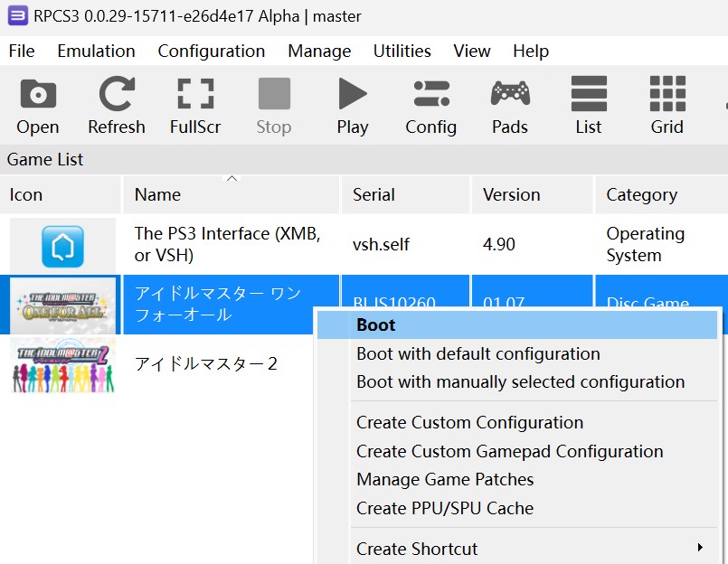The image size is (728, 564).
Task: Select Create PPU/SPU Cache
Action: coord(517,508)
